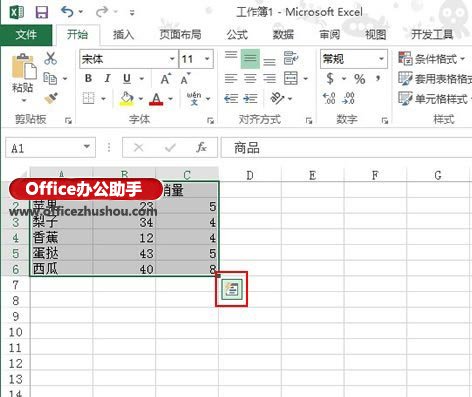Viewport: 472px width, 397px height.
Task: Confirm entry with formula bar checkmark
Action: 170,147
